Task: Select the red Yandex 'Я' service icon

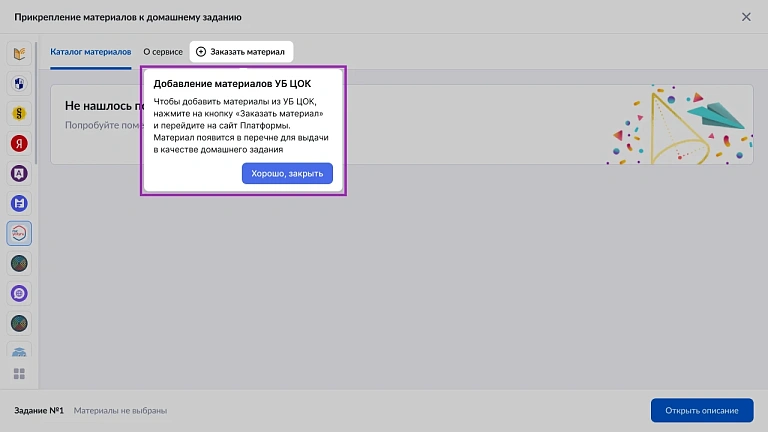Action: click(x=19, y=144)
